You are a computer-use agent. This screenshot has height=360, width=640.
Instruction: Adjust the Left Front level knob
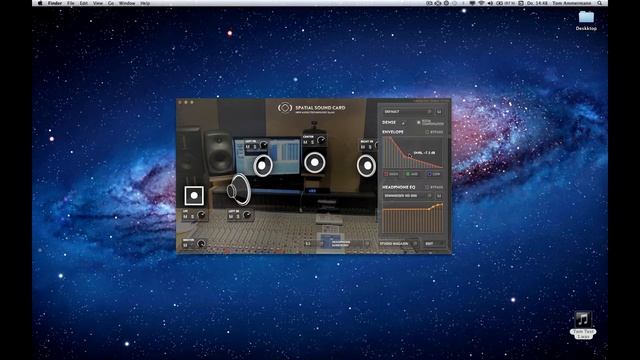coord(264,146)
